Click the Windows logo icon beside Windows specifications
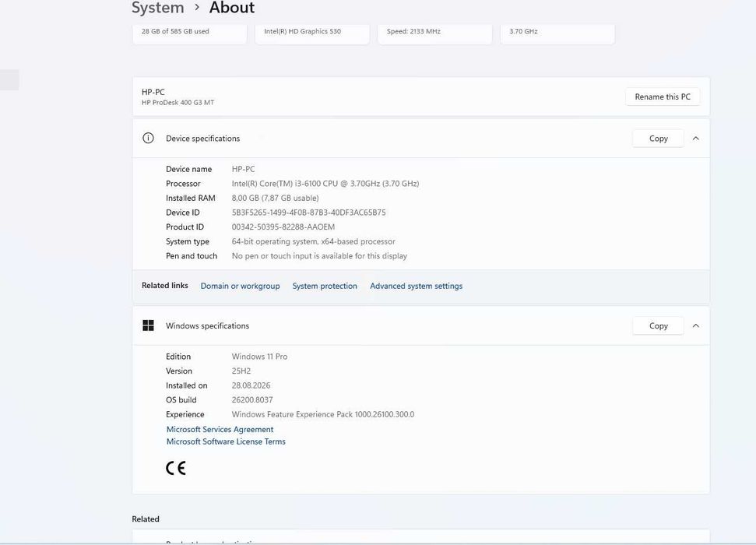This screenshot has width=756, height=545. click(x=148, y=325)
